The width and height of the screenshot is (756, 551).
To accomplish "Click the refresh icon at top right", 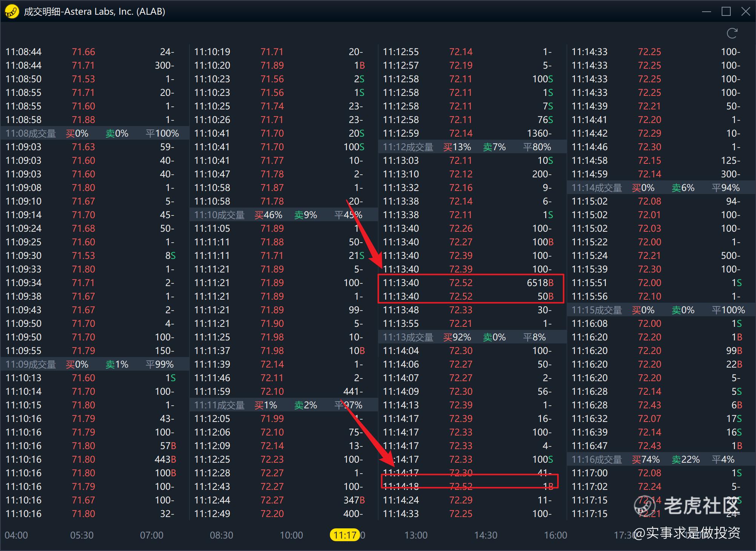I will pyautogui.click(x=732, y=34).
